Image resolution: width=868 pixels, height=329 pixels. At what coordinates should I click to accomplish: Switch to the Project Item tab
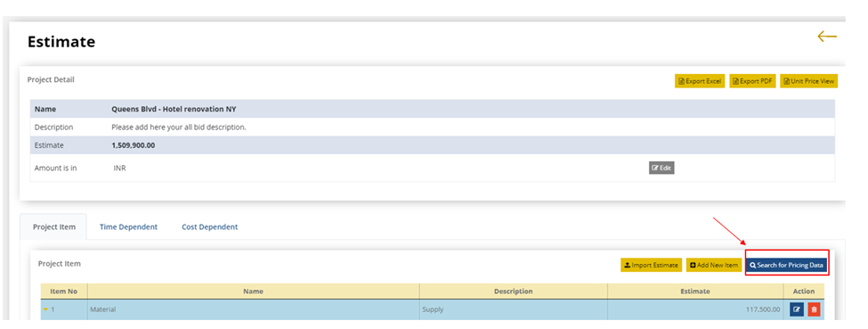(53, 227)
